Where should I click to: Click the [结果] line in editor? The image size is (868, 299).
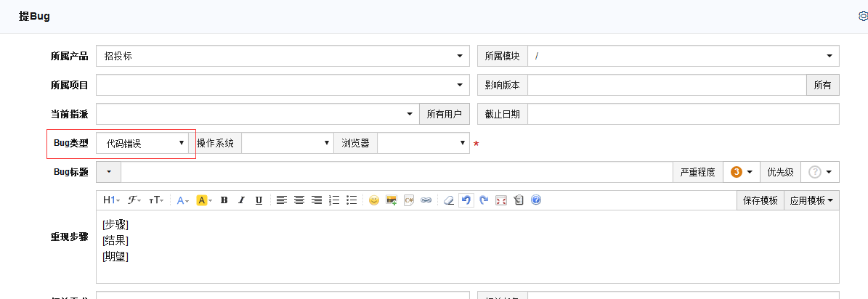115,240
